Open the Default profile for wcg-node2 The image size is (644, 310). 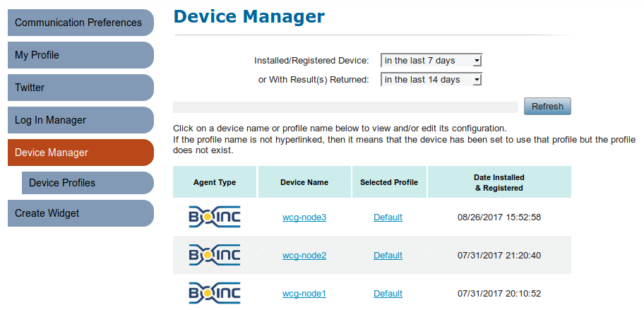pyautogui.click(x=388, y=256)
